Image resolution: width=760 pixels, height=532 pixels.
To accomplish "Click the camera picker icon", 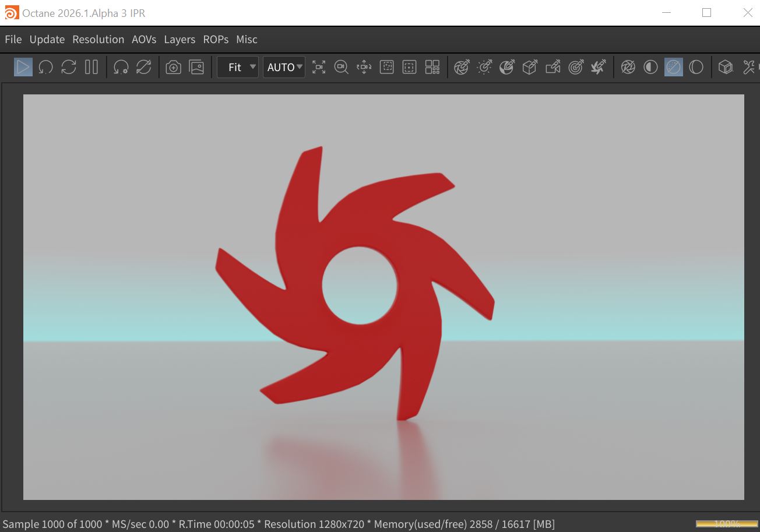I will point(553,68).
